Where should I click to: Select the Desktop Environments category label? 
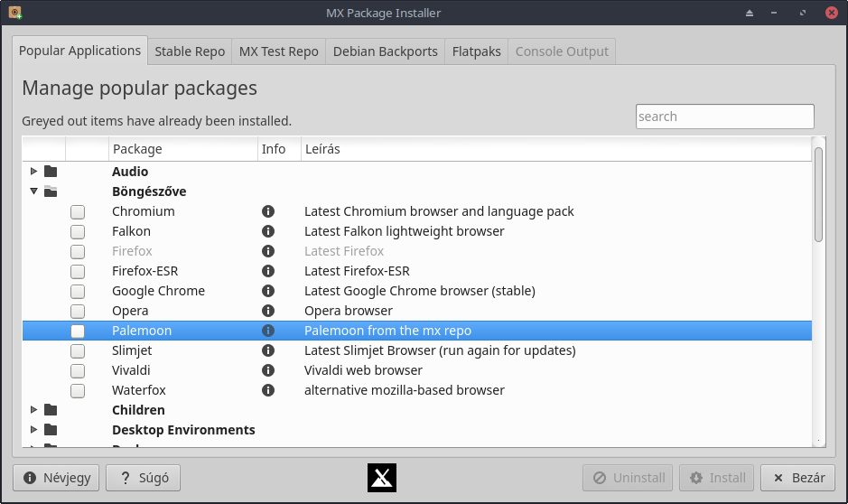(183, 430)
